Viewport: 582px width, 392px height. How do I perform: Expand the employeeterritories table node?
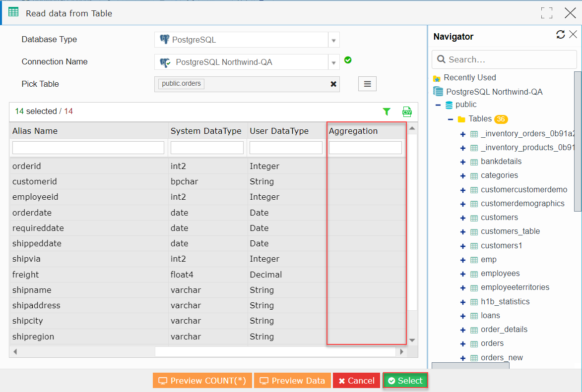tap(463, 288)
